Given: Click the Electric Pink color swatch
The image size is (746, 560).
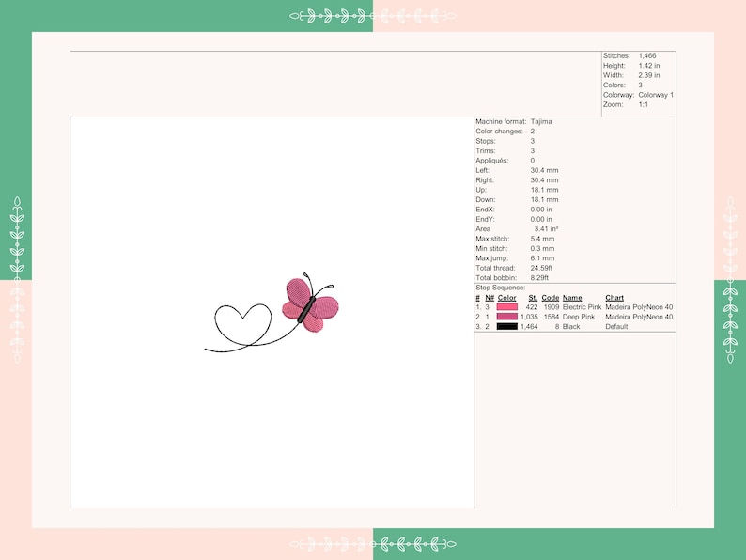Looking at the screenshot, I should (506, 307).
